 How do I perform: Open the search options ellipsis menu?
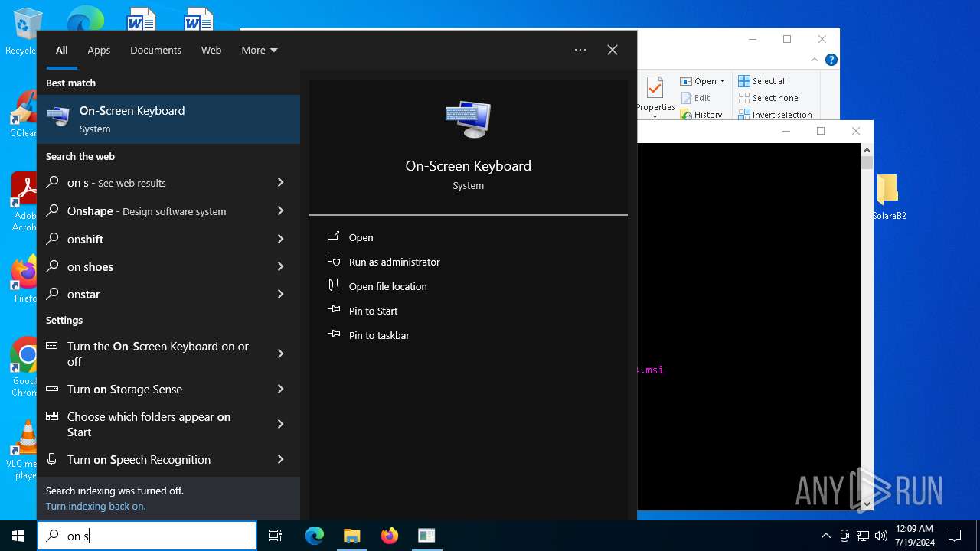[580, 50]
